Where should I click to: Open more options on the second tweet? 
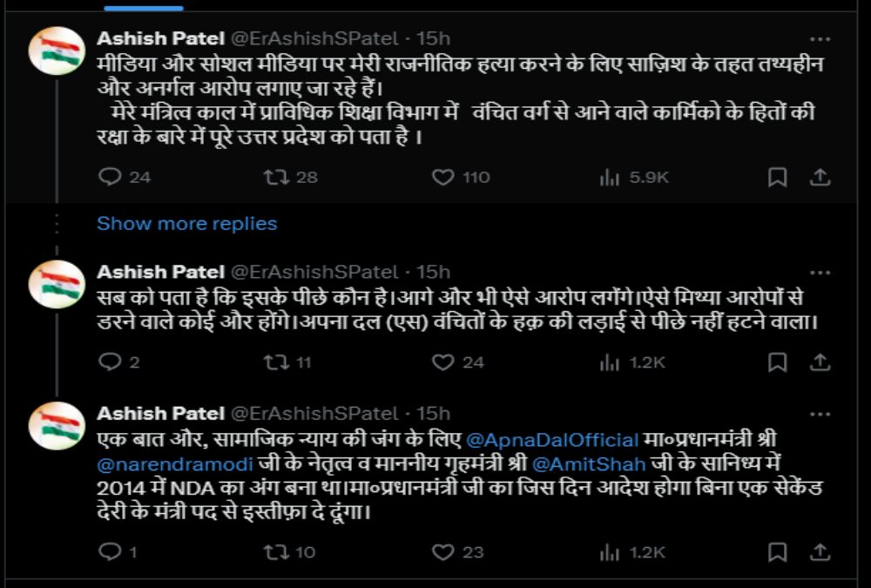[x=820, y=271]
